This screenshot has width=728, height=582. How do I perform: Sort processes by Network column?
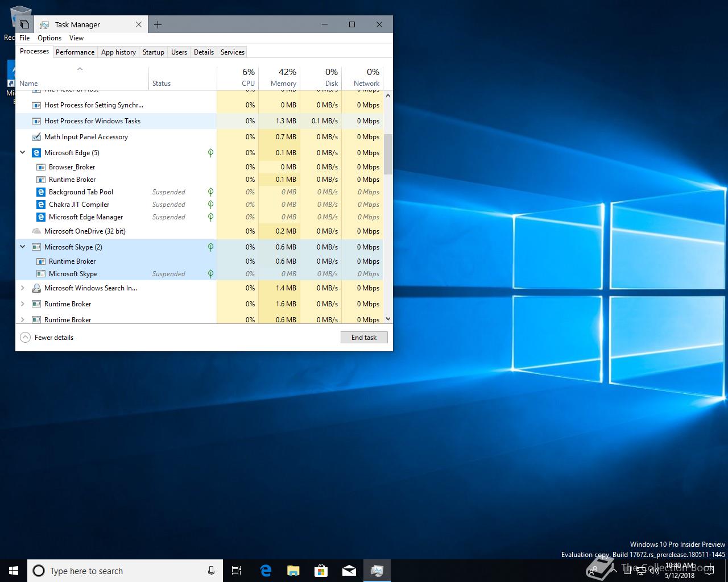coord(362,78)
